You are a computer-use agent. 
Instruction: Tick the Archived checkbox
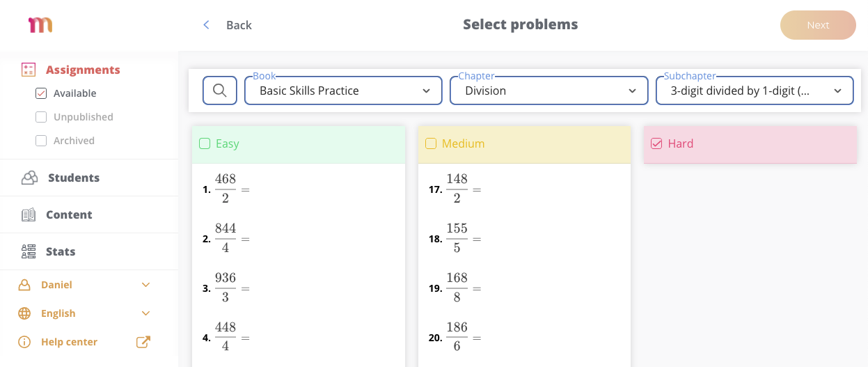point(41,141)
